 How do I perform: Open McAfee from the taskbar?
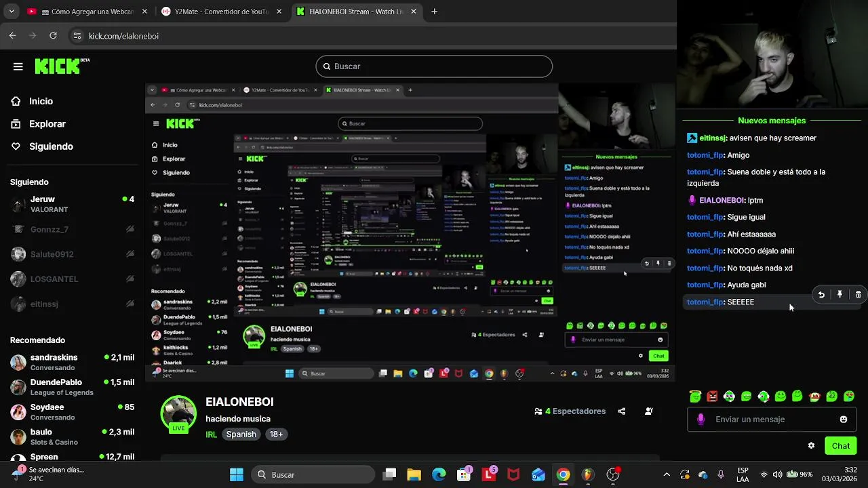click(513, 474)
